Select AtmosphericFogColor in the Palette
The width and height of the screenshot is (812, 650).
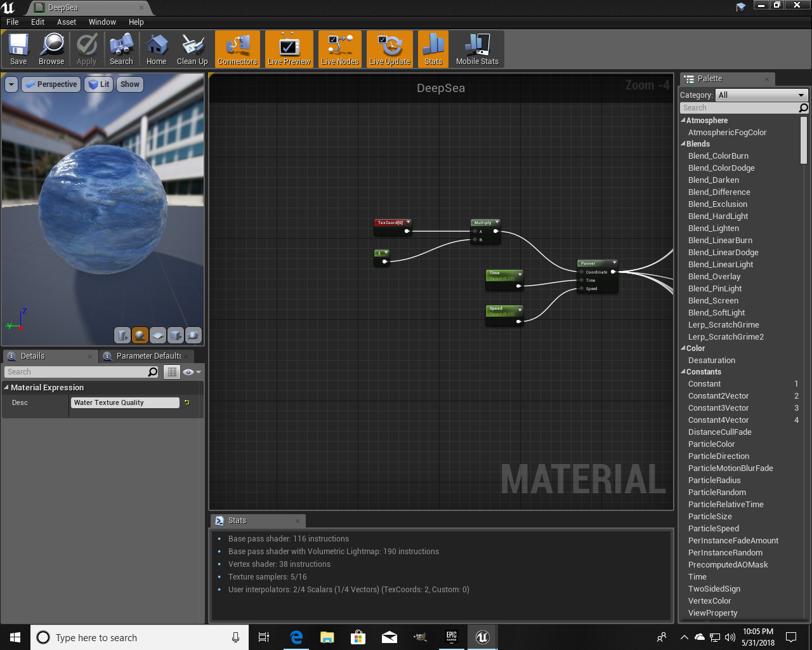[727, 133]
